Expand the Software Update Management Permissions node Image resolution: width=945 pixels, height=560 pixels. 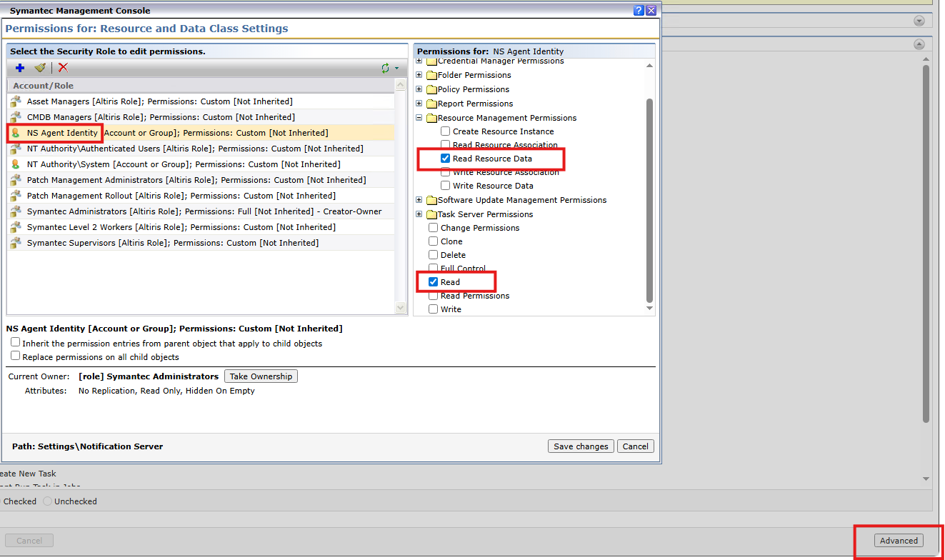(420, 200)
